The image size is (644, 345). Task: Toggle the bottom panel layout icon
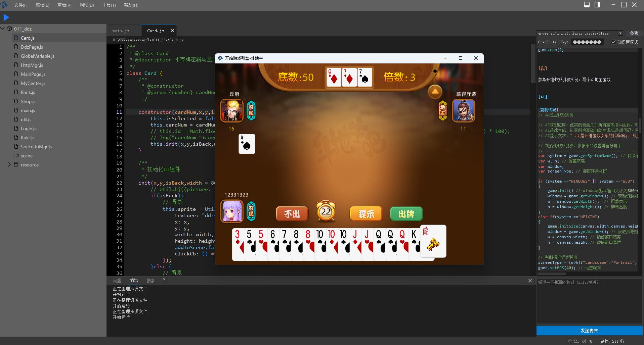click(x=587, y=5)
